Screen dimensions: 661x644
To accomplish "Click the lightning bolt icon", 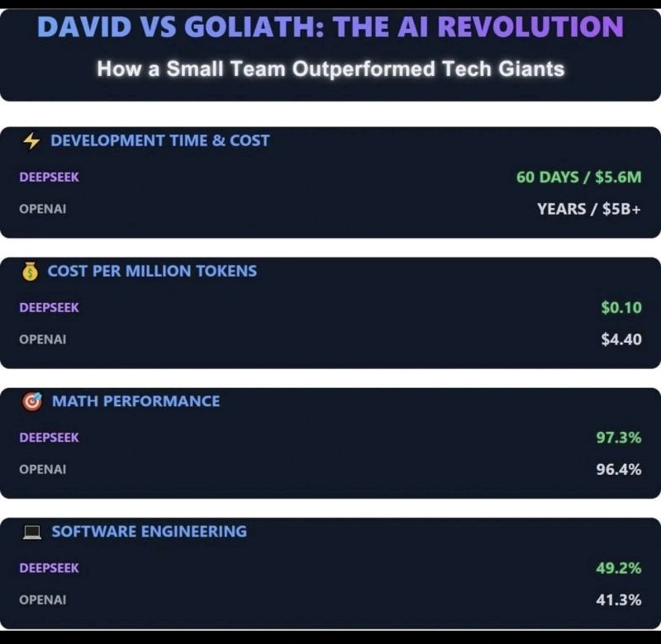I will coord(31,141).
